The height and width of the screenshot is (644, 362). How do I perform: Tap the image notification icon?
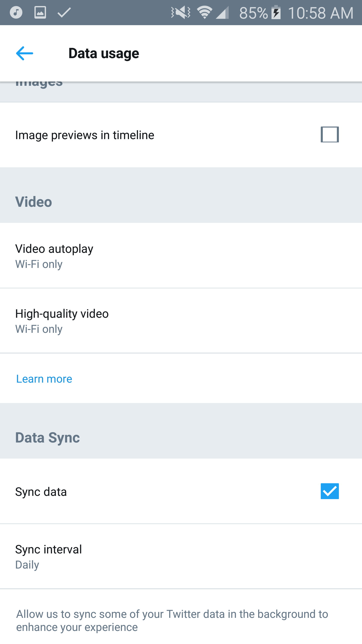[x=40, y=12]
